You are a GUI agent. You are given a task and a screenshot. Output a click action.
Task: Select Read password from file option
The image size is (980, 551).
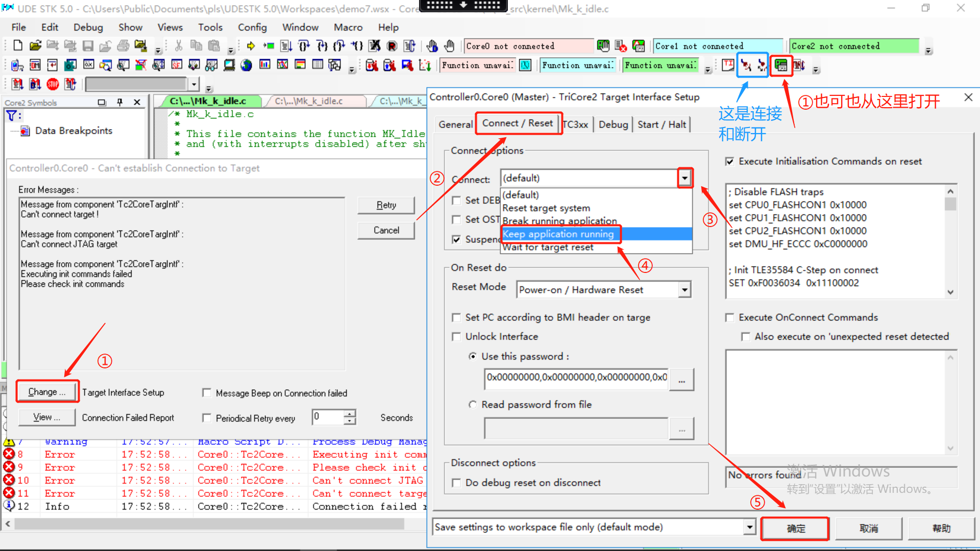(x=473, y=405)
